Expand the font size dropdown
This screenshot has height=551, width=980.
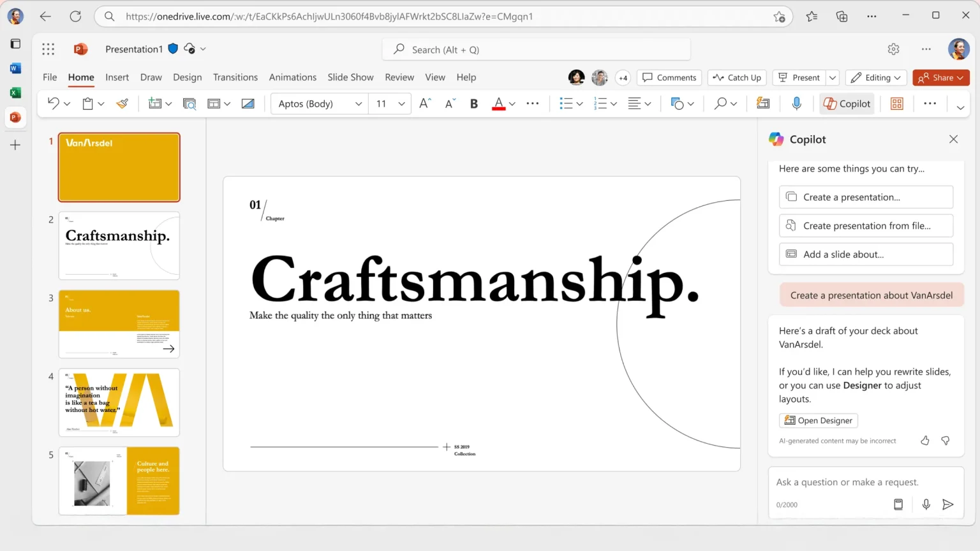(401, 103)
